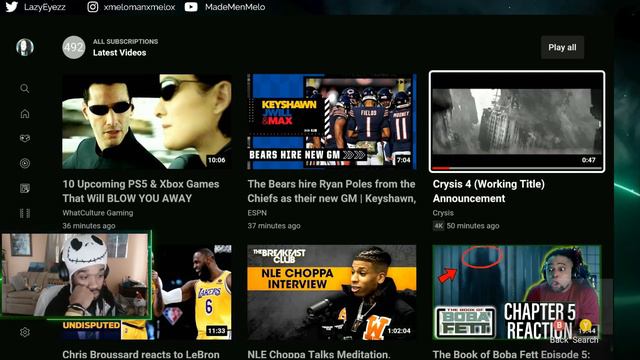The width and height of the screenshot is (640, 360).
Task: Select 'Latest Videos' heading
Action: tap(119, 53)
